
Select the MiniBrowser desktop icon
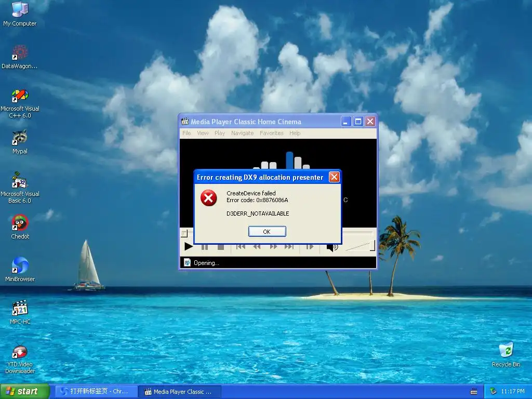click(x=20, y=270)
